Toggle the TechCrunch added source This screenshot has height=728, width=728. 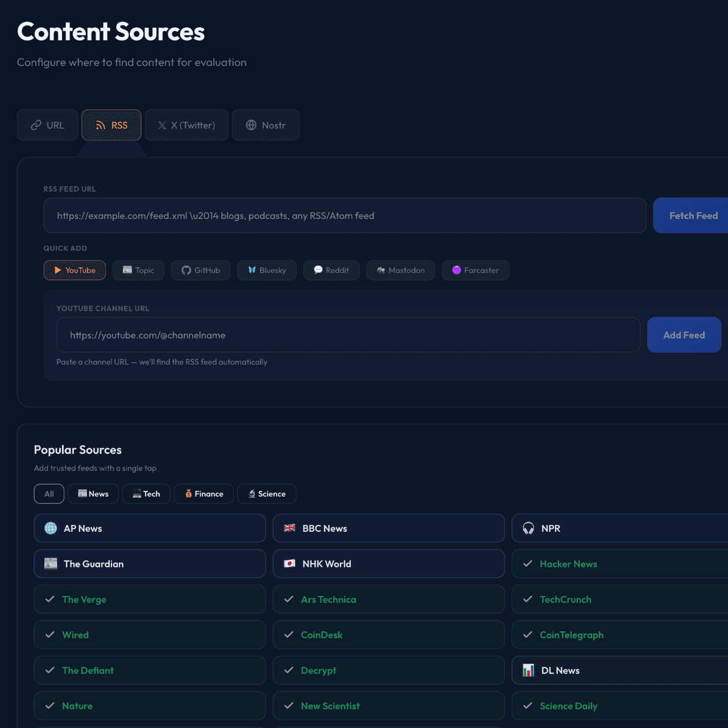620,599
